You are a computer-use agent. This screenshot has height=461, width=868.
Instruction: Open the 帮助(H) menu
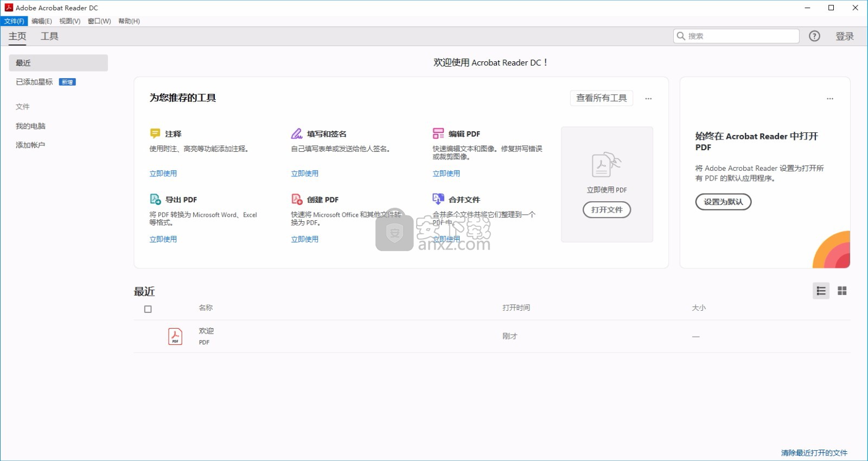point(129,21)
